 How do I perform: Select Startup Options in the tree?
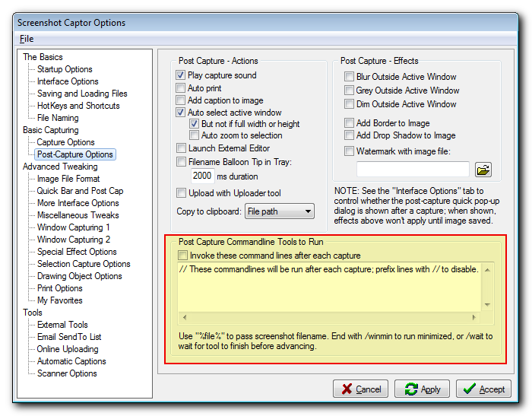[x=65, y=69]
